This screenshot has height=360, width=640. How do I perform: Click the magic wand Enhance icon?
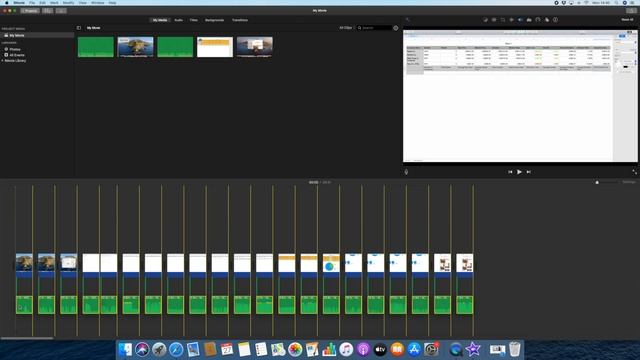[407, 20]
